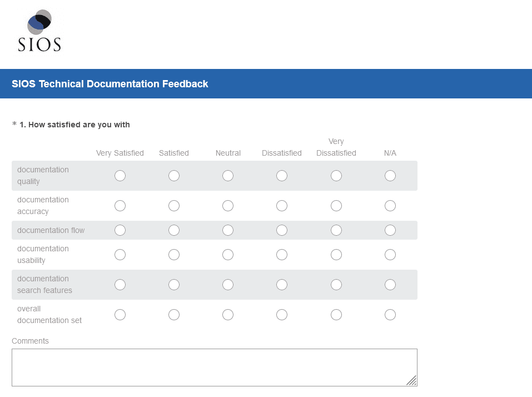Screen dimensions: 532x397
Task: Mark documentation quality as N/A
Action: 390,176
